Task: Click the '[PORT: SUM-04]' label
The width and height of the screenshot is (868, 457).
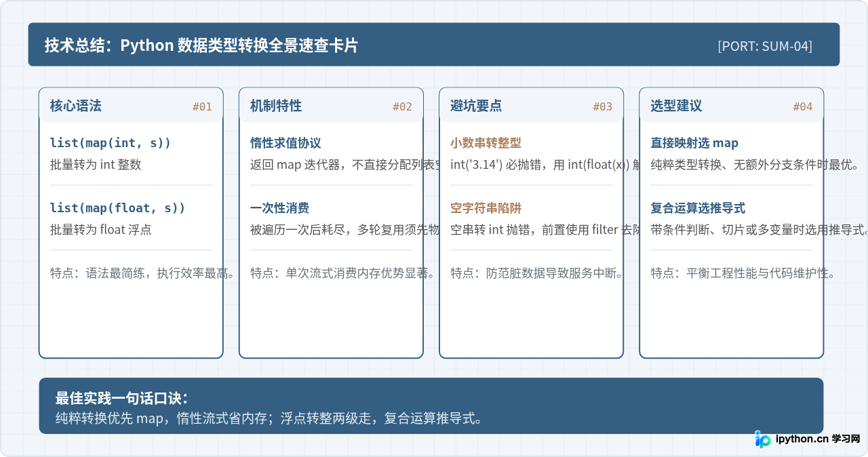Action: (765, 46)
